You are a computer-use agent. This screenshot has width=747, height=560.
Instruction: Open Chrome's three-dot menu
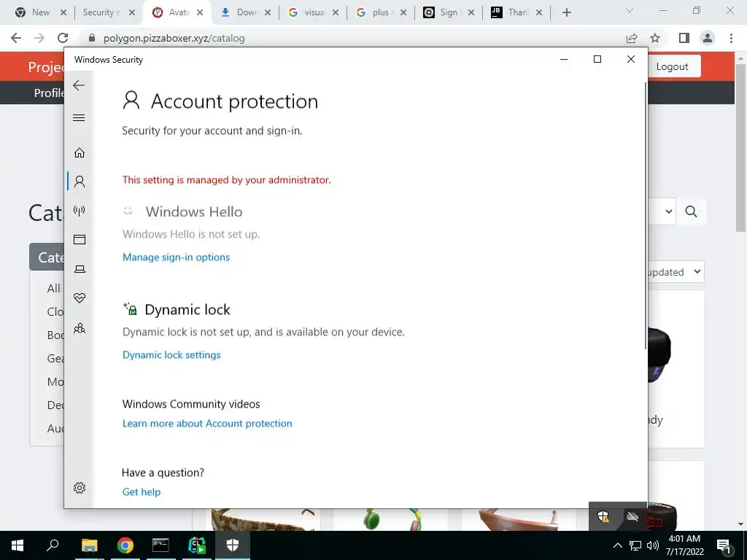pyautogui.click(x=731, y=38)
